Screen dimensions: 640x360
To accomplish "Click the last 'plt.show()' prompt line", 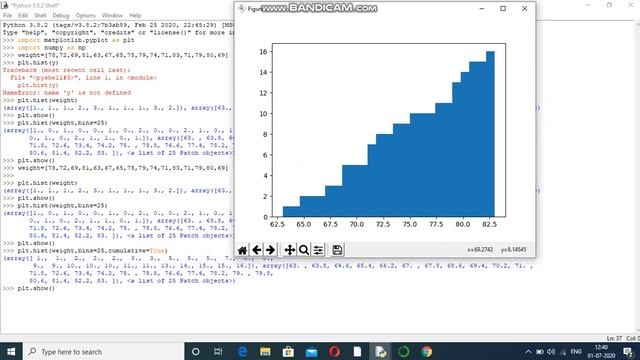I will [36, 288].
